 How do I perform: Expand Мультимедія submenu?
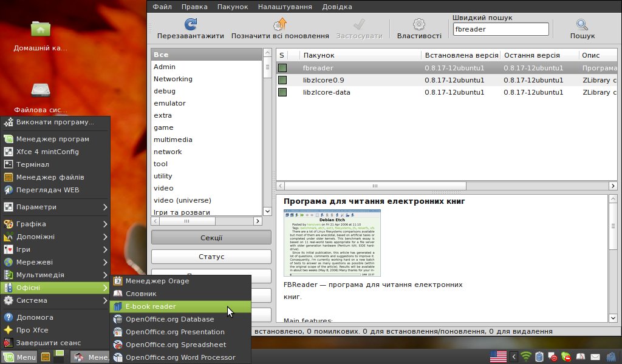pos(55,274)
